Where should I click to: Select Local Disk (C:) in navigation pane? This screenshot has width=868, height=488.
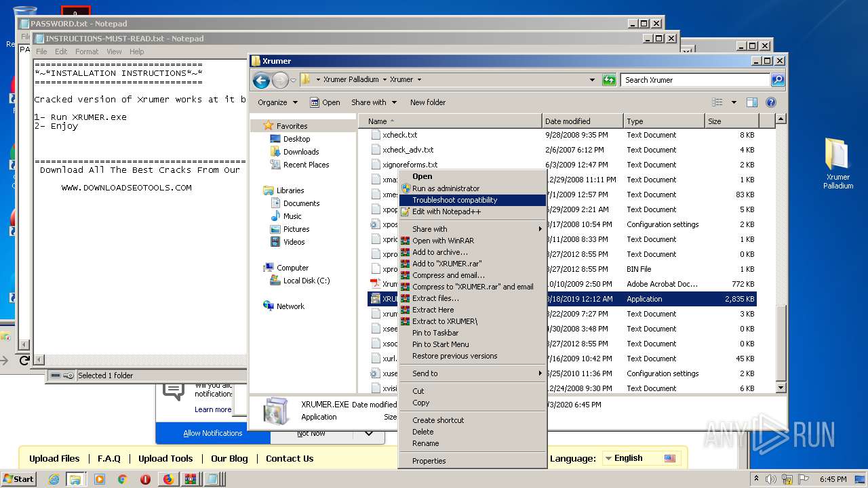click(307, 281)
